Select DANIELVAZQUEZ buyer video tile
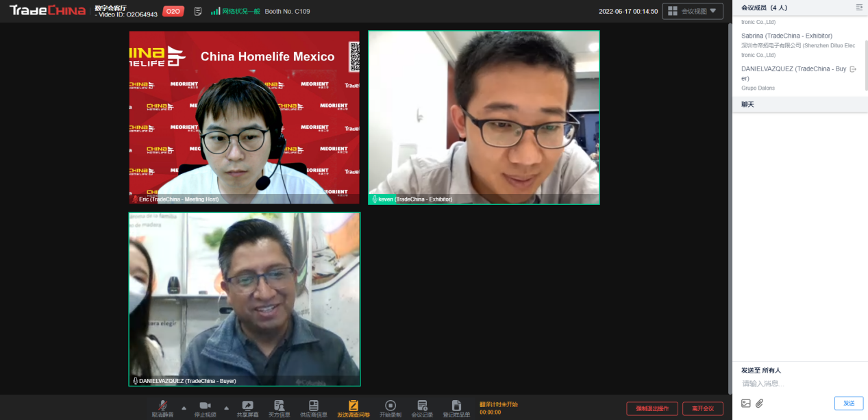The width and height of the screenshot is (868, 420). (x=245, y=299)
